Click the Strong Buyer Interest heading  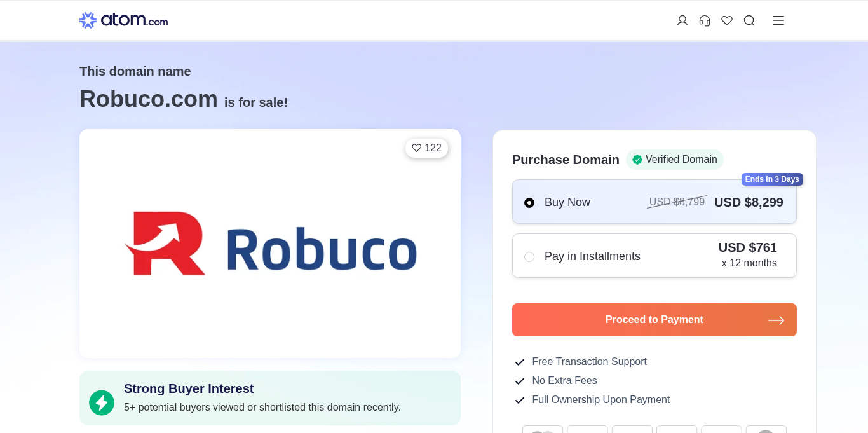point(189,388)
